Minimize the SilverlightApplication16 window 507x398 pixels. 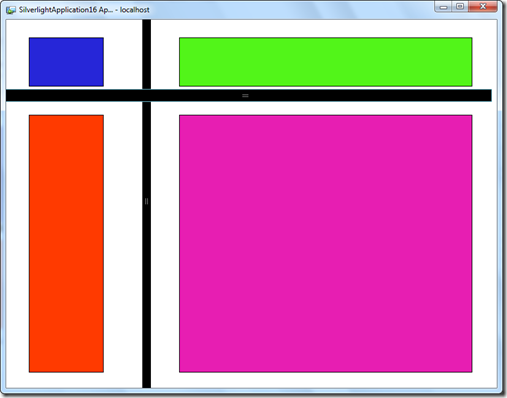click(x=443, y=7)
